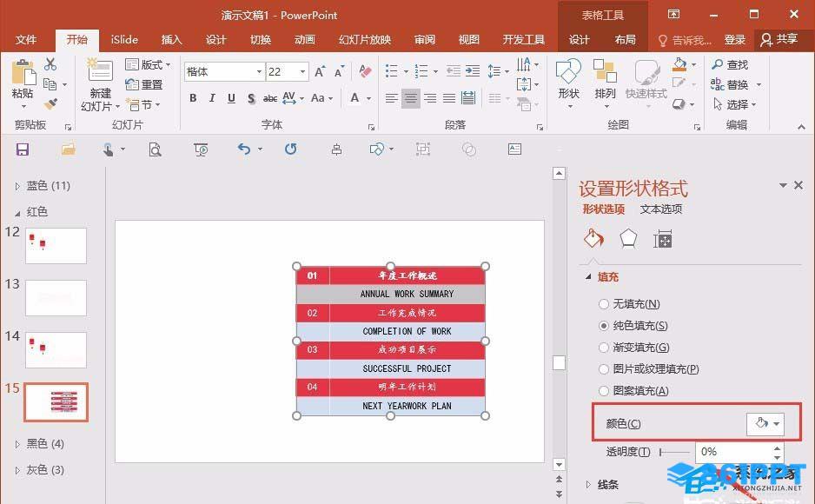Open the 颜色 fill color picker
Screen dimensions: 815x504
tap(765, 424)
